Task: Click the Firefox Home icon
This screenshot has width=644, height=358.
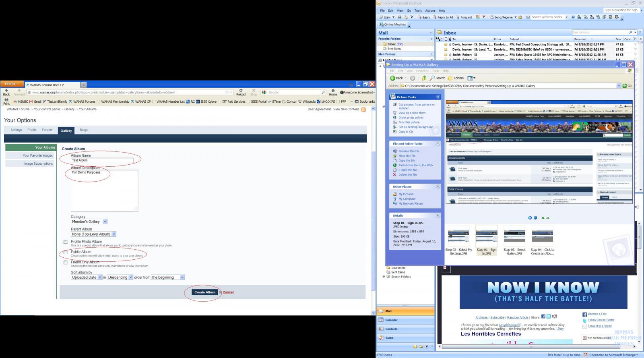Action: (333, 90)
